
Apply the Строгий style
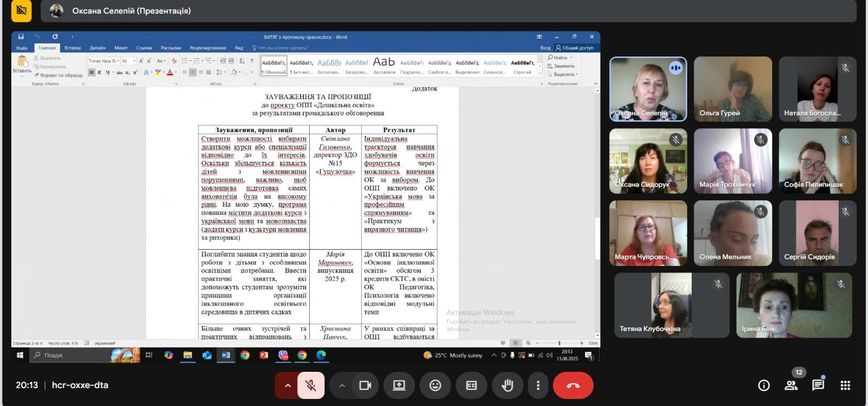click(522, 66)
